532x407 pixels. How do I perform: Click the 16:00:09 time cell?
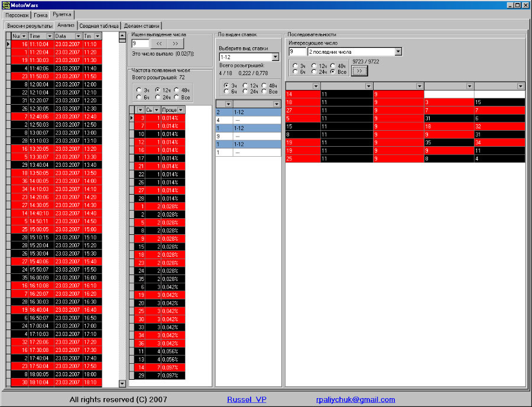tap(41, 277)
